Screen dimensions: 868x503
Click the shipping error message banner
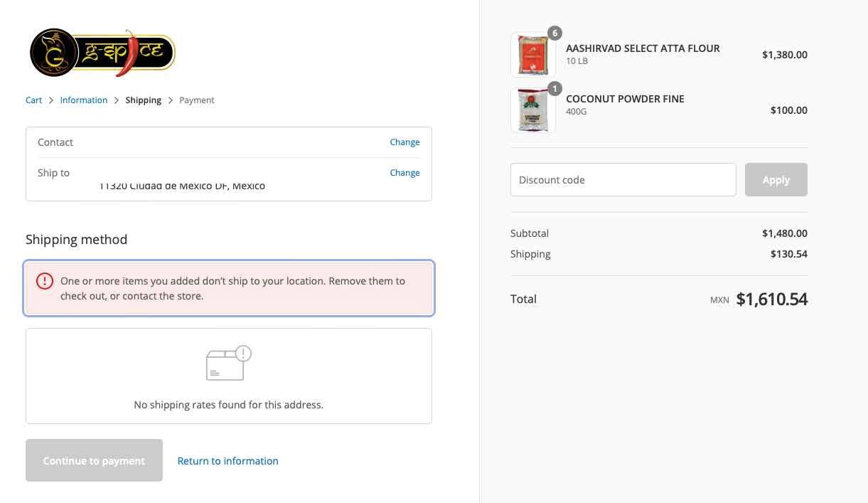pyautogui.click(x=232, y=288)
